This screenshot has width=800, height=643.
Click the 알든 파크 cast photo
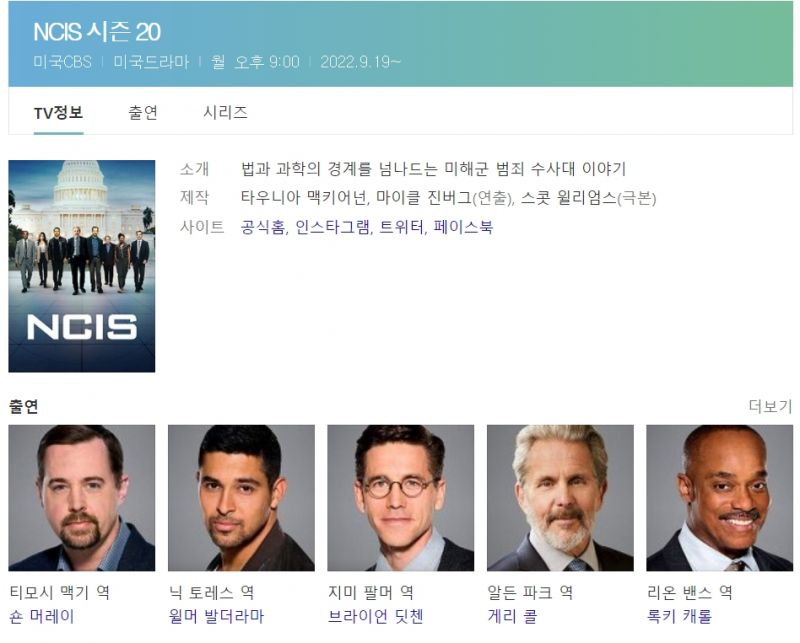pos(560,498)
